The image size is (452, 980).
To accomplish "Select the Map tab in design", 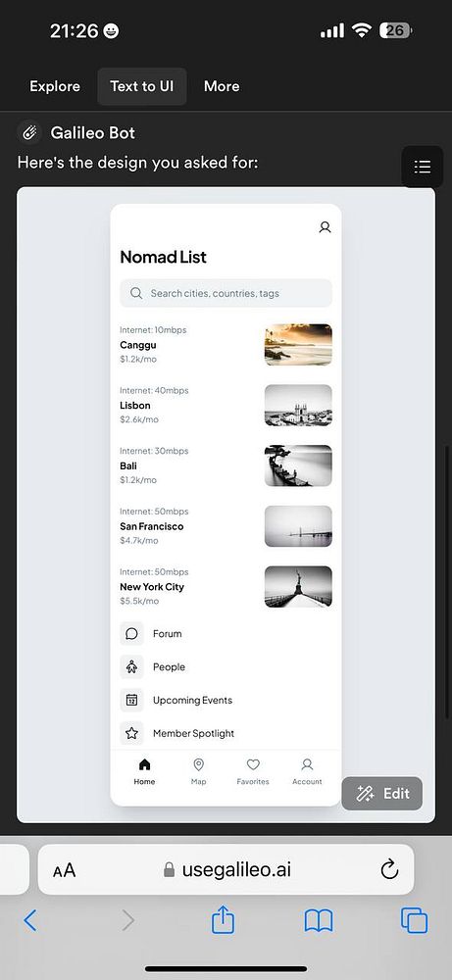I will point(199,771).
